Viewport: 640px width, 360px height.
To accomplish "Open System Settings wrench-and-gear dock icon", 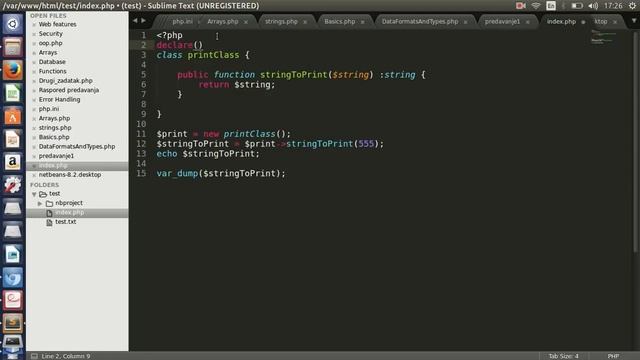I will coord(12,185).
